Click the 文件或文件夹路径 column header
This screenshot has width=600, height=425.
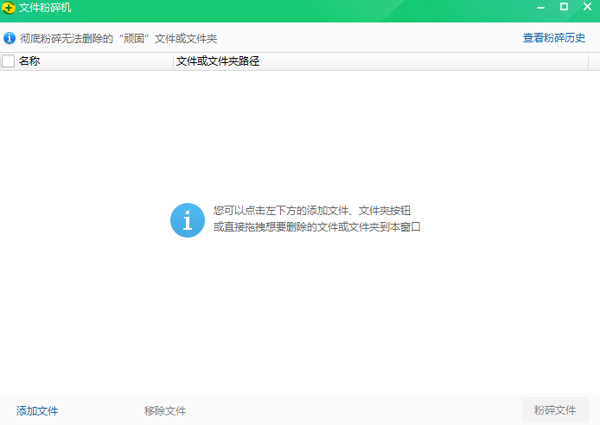(x=218, y=61)
